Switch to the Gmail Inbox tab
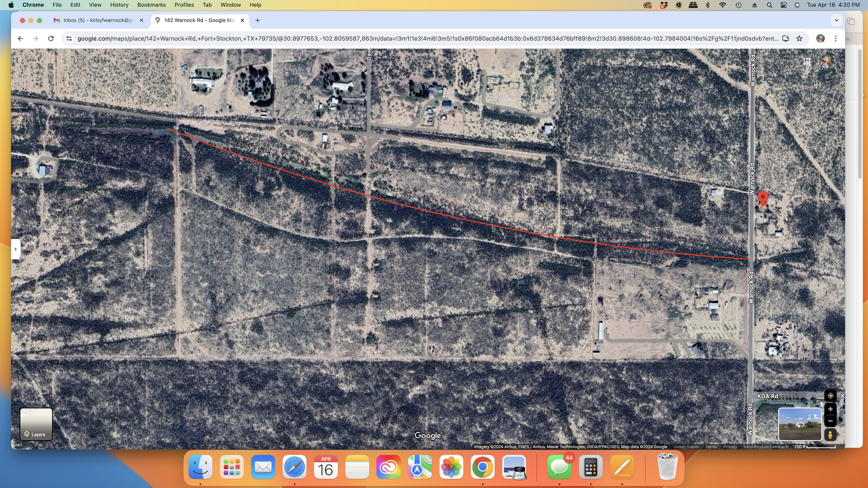The height and width of the screenshot is (488, 868). click(x=94, y=20)
